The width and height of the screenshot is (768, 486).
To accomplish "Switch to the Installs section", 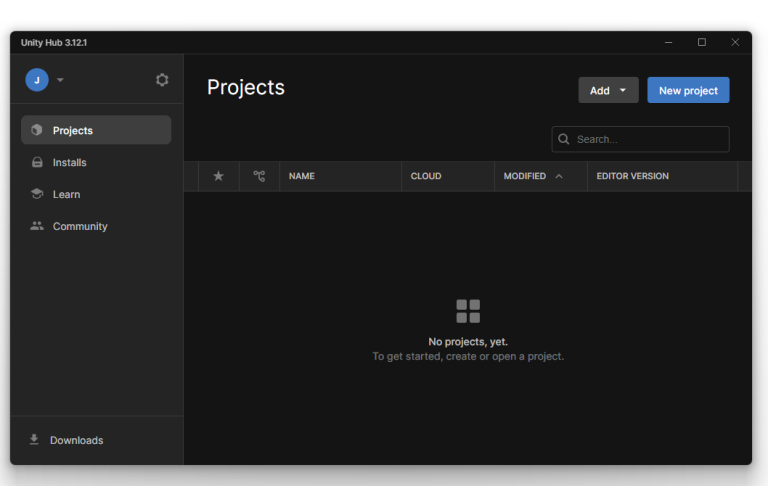I will (x=70, y=162).
